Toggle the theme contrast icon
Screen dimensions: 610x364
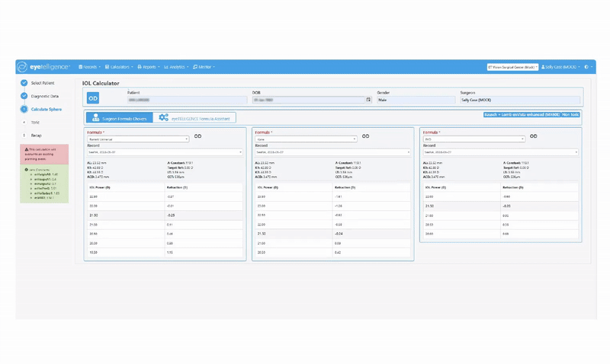pos(587,67)
